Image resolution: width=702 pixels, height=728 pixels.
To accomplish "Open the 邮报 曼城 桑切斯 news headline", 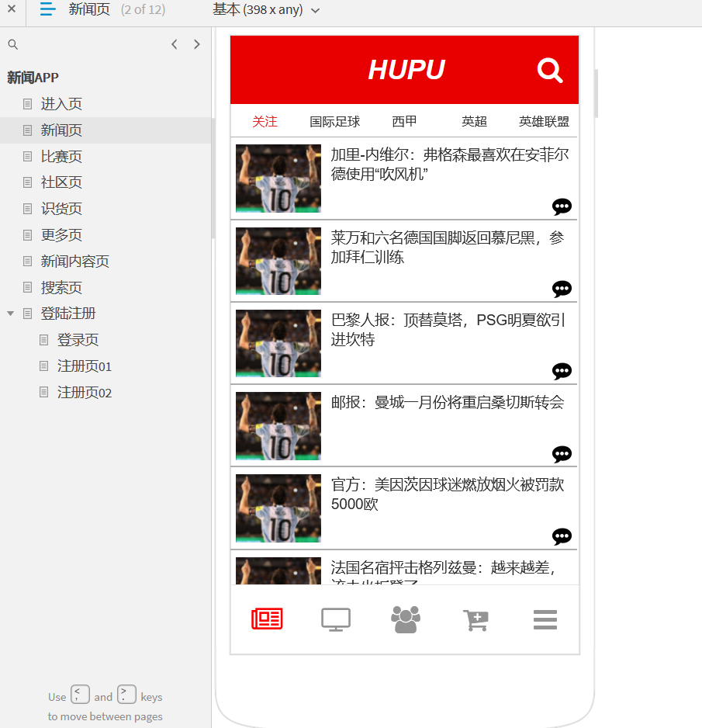I will coord(448,402).
